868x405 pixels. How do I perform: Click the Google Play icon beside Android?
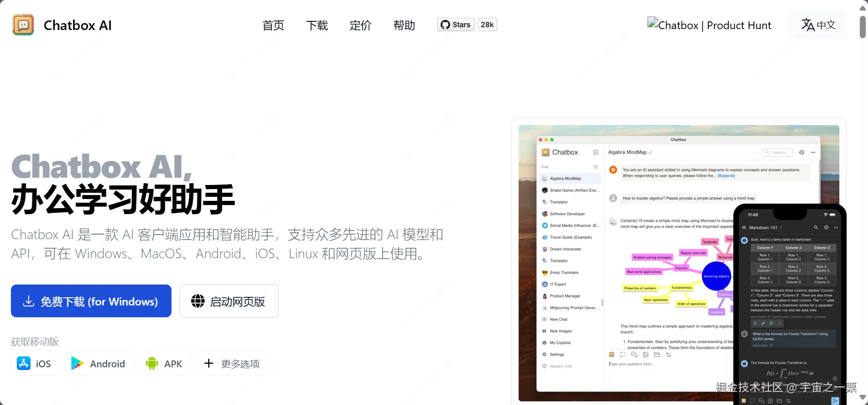click(x=77, y=363)
